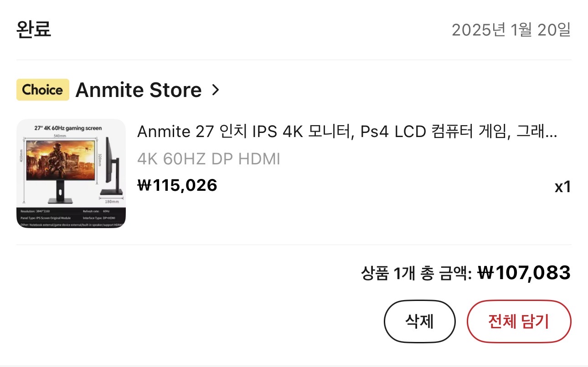
Task: Click the '27" 4K 60Hz gaming screen' thumbnail caption
Action: tap(68, 128)
